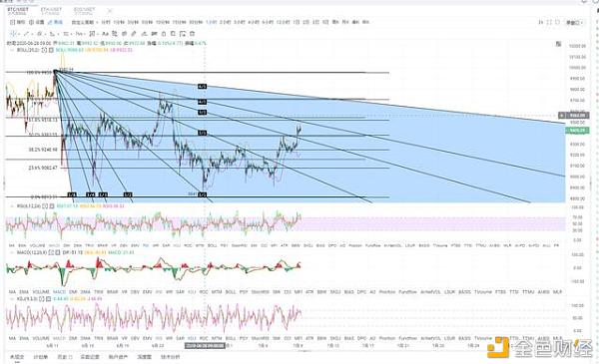Expand the top-right chart mode dropdown
The height and width of the screenshot is (364, 599).
[x=575, y=23]
